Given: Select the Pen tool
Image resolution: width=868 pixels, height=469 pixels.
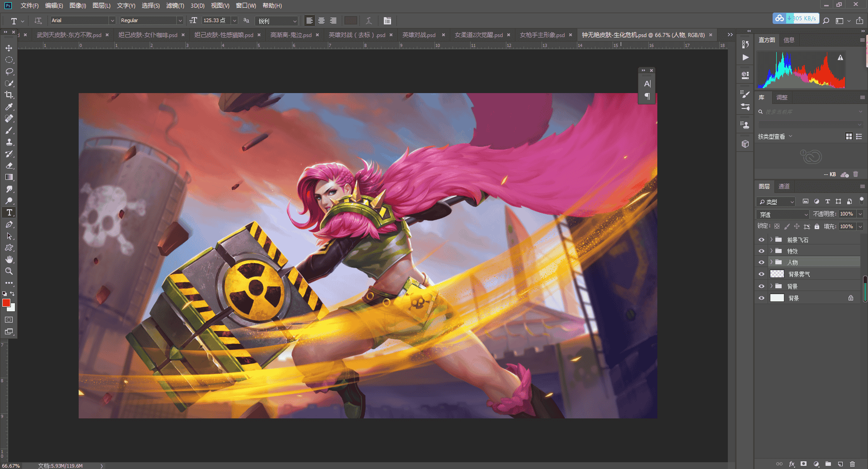Looking at the screenshot, I should pyautogui.click(x=9, y=224).
